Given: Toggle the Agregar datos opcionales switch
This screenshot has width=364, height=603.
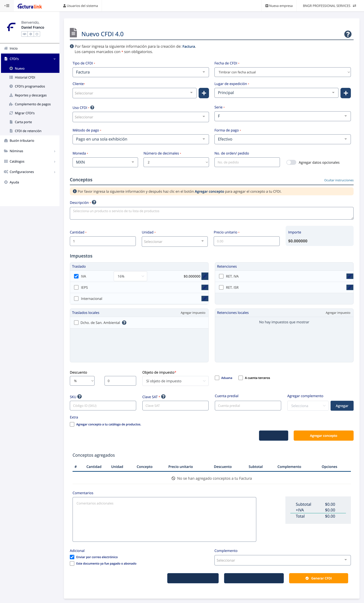Looking at the screenshot, I should (x=291, y=162).
